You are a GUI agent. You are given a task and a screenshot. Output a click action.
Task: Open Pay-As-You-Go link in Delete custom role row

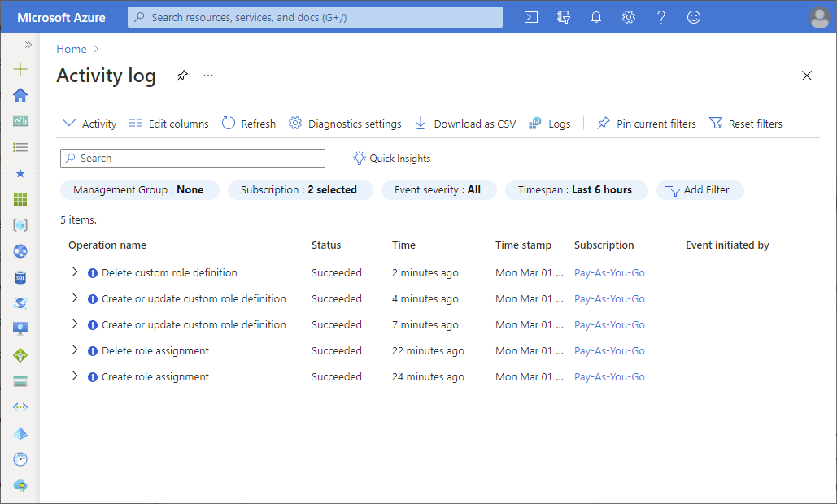pyautogui.click(x=609, y=272)
